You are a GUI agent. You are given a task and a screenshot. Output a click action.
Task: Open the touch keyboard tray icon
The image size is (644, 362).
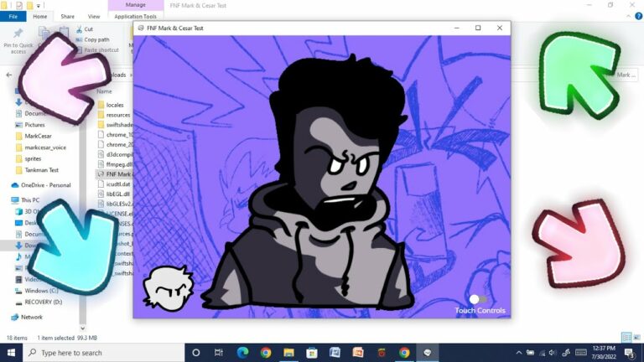(x=581, y=353)
